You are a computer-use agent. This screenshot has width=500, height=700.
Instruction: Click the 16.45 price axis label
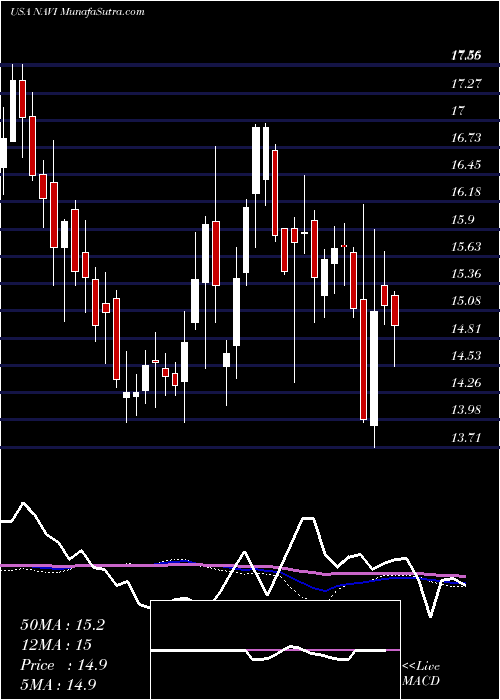point(466,165)
